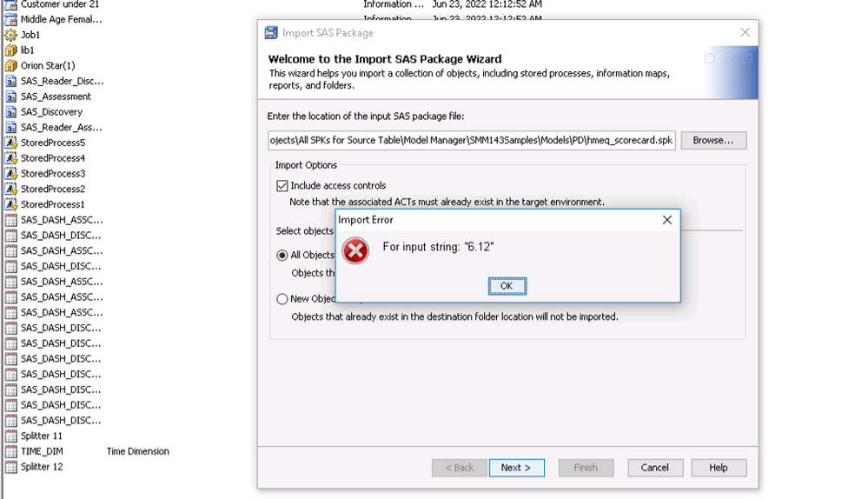Close the Import Error dialog with X
Viewport: 868px width, 499px height.
pos(667,220)
